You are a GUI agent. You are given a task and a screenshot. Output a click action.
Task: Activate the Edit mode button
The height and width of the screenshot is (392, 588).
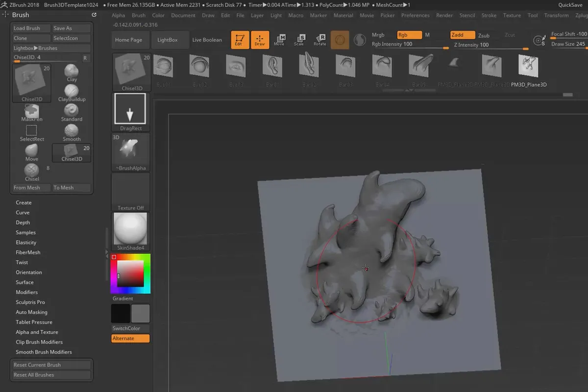240,40
